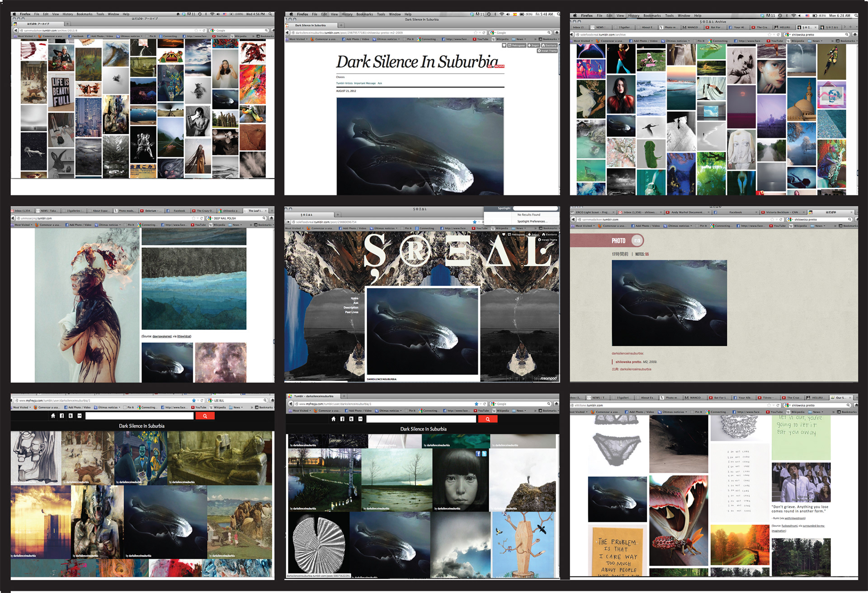Toggle bookmark star in the darksilenceinsuburbia post address bar
868x593 pixels.
pos(476,33)
